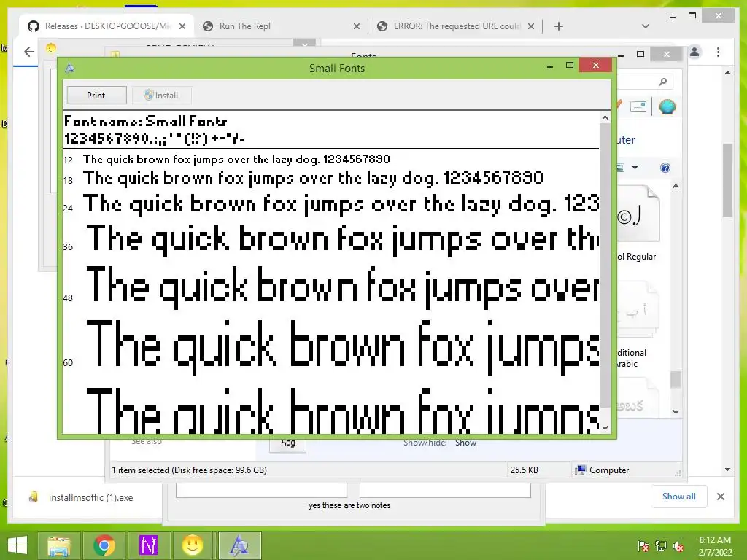Click the blue help icon in Fonts window
This screenshot has height=560, width=747.
[665, 168]
